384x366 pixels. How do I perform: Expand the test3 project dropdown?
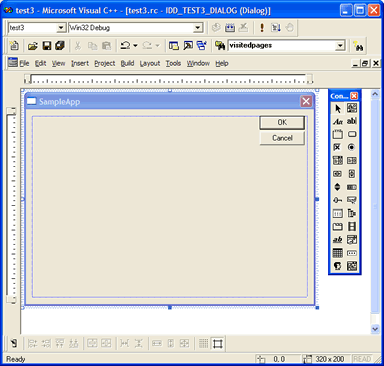[x=61, y=28]
